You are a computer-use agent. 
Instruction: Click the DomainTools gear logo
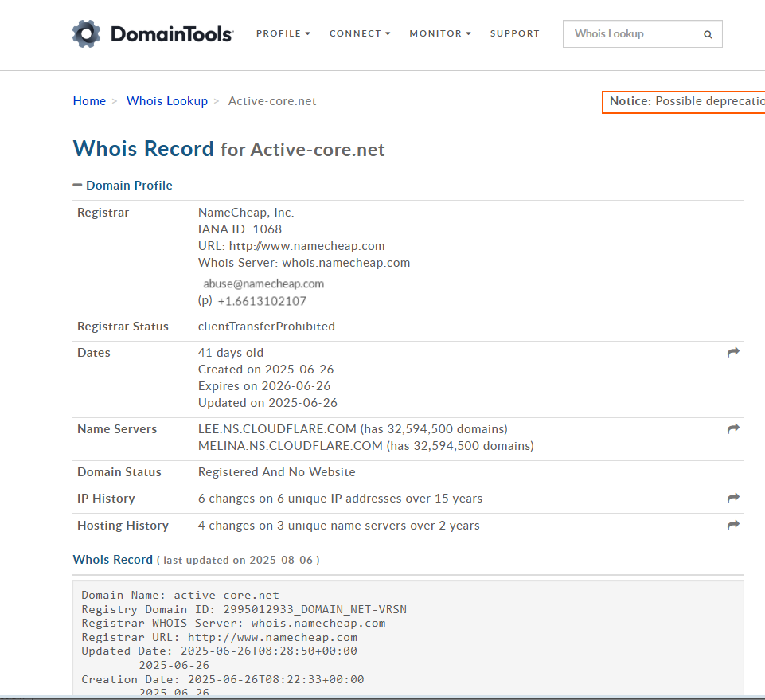(x=86, y=33)
